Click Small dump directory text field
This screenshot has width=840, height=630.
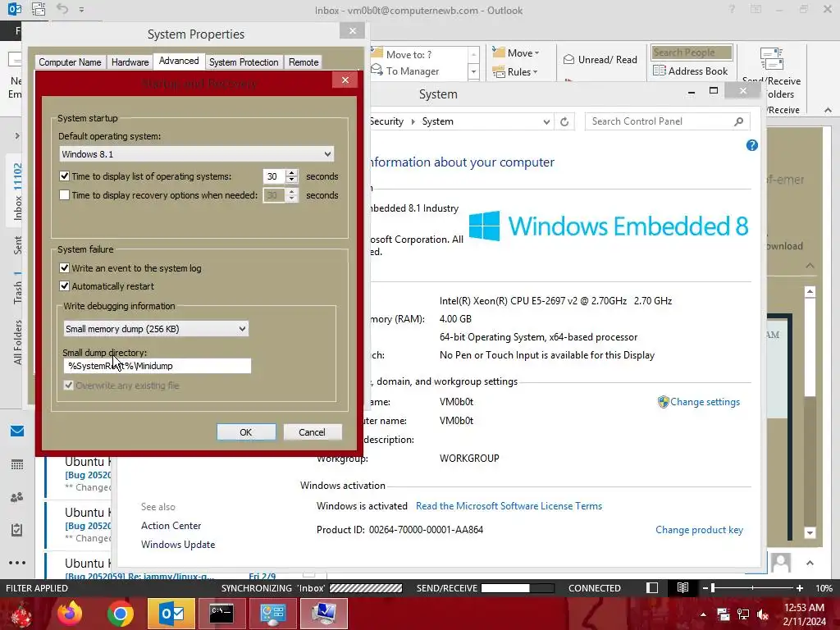click(157, 366)
